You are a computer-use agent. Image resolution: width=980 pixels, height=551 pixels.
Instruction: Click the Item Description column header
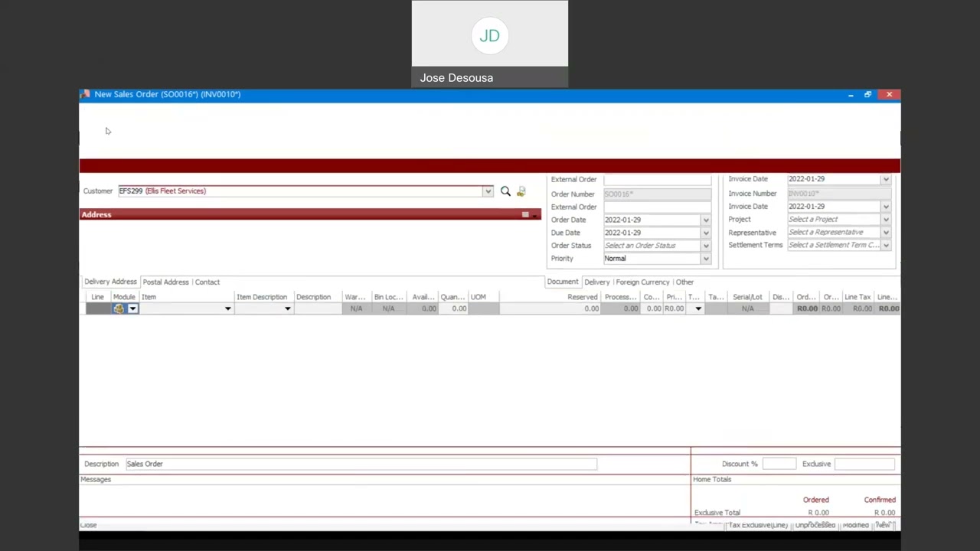(264, 297)
